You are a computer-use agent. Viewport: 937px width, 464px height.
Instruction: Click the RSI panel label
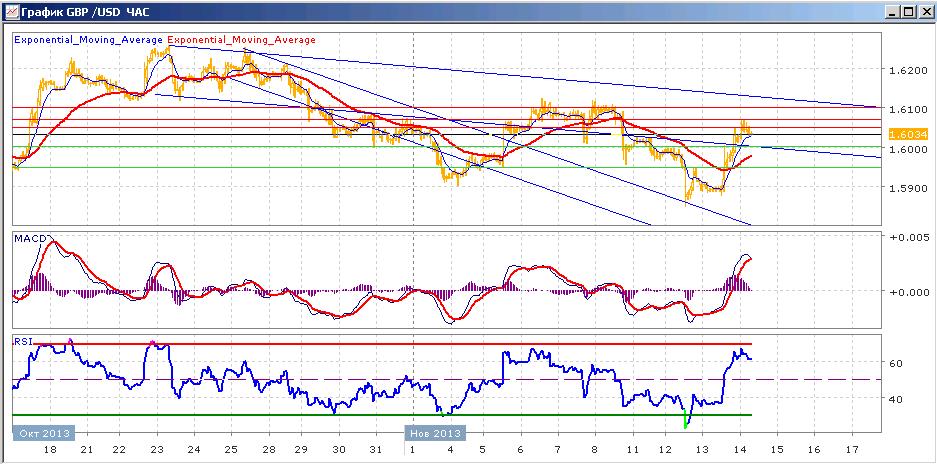[22, 342]
